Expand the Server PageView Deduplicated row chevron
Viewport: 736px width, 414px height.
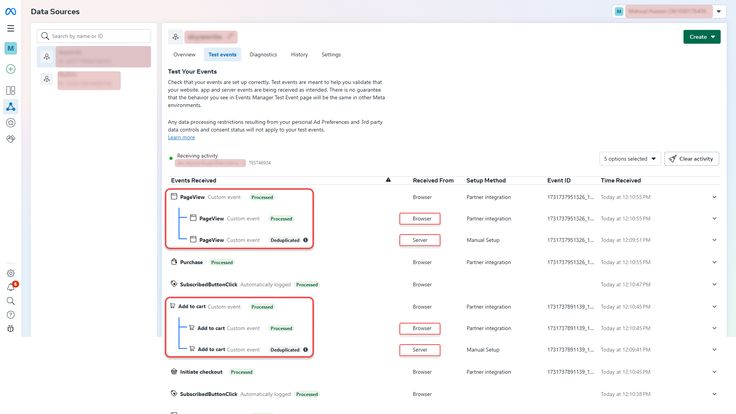click(714, 240)
